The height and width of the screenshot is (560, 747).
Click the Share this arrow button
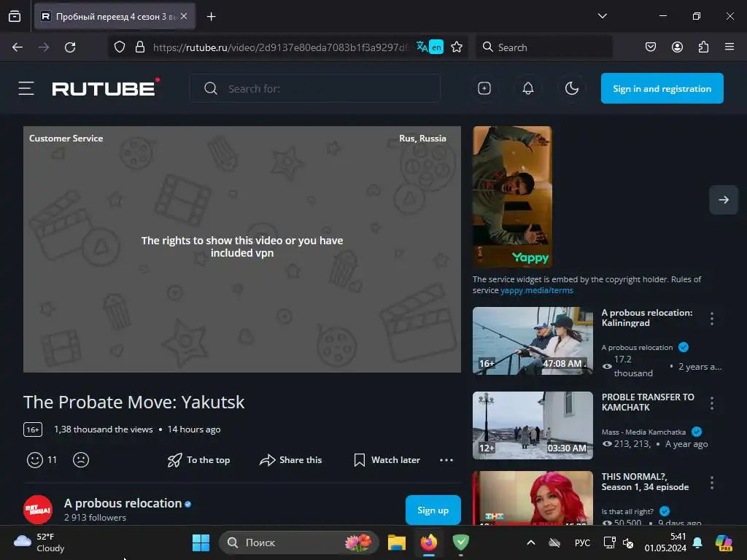tap(290, 460)
